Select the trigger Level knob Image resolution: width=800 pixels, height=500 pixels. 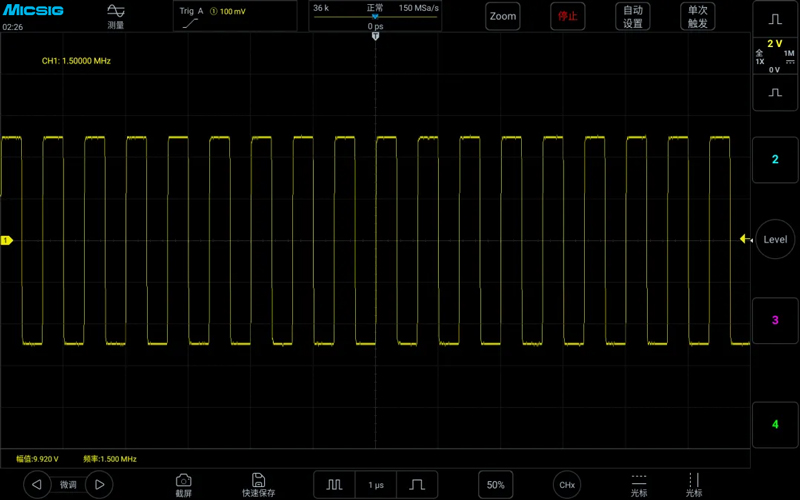pos(775,239)
